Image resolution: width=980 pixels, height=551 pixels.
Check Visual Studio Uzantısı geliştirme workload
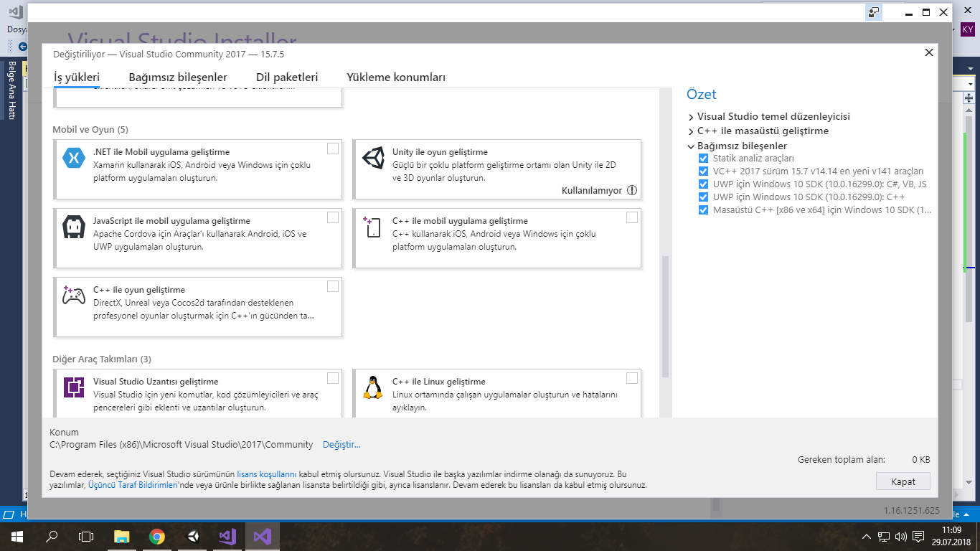click(333, 378)
